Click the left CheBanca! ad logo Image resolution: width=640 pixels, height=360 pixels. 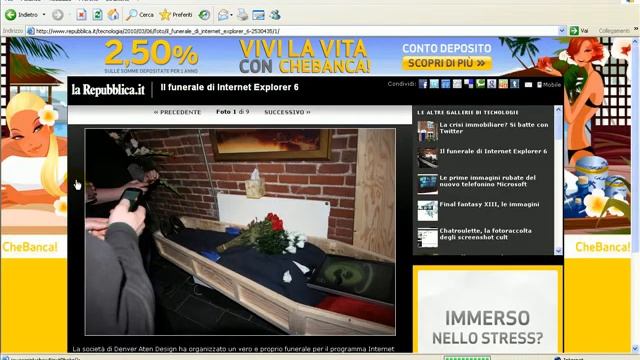pyautogui.click(x=30, y=247)
